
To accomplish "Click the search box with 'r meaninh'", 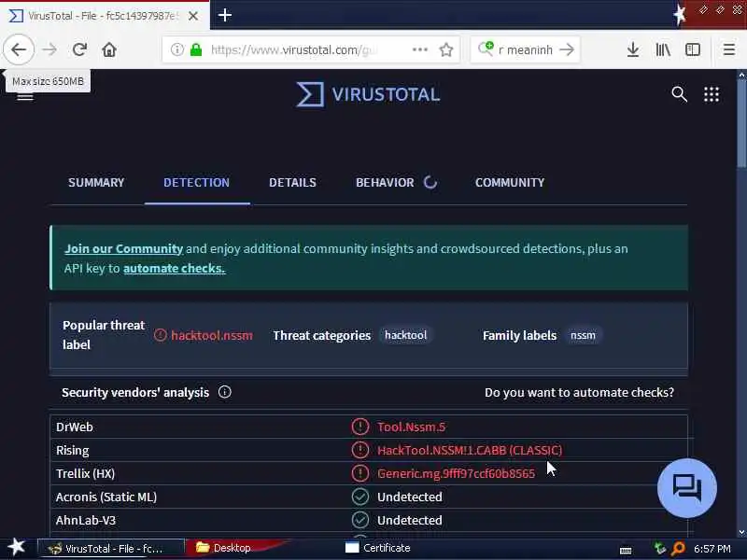I will [x=526, y=49].
